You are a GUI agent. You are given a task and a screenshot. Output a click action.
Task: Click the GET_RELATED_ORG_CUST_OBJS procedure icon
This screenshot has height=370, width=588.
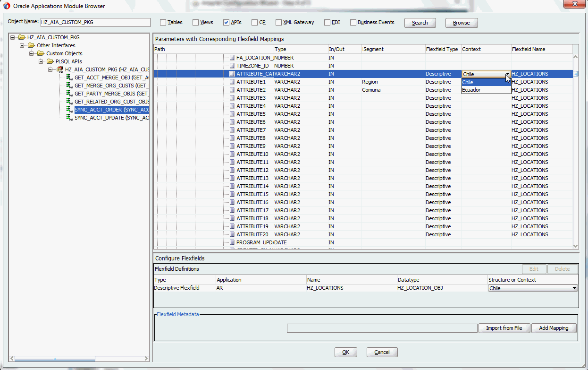pyautogui.click(x=69, y=102)
